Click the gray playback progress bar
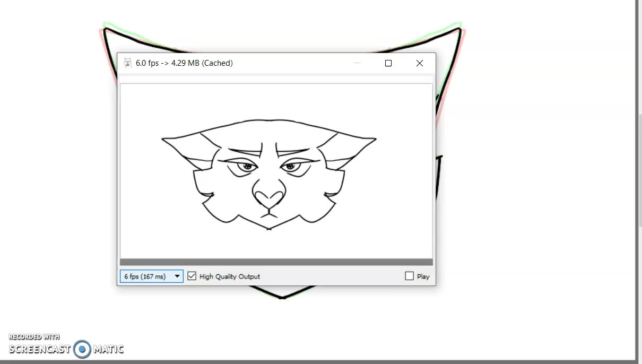642x364 pixels. [x=276, y=262]
